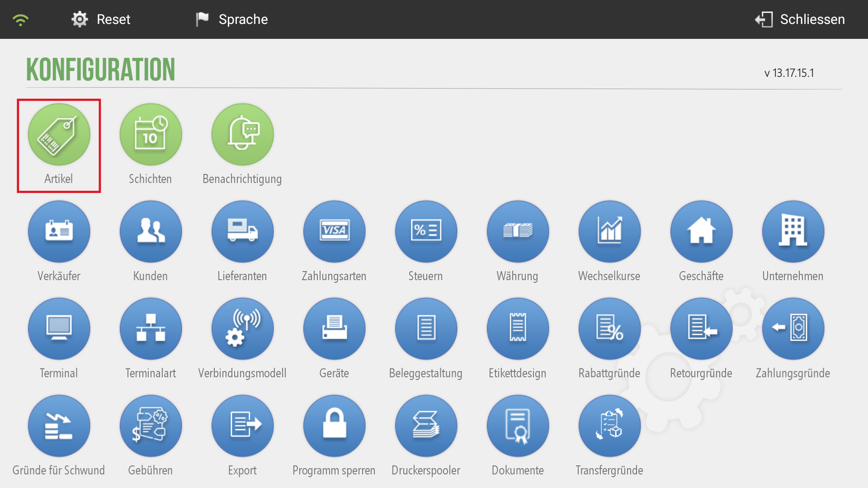
Task: Open the Retourgründe return icon
Action: click(702, 329)
